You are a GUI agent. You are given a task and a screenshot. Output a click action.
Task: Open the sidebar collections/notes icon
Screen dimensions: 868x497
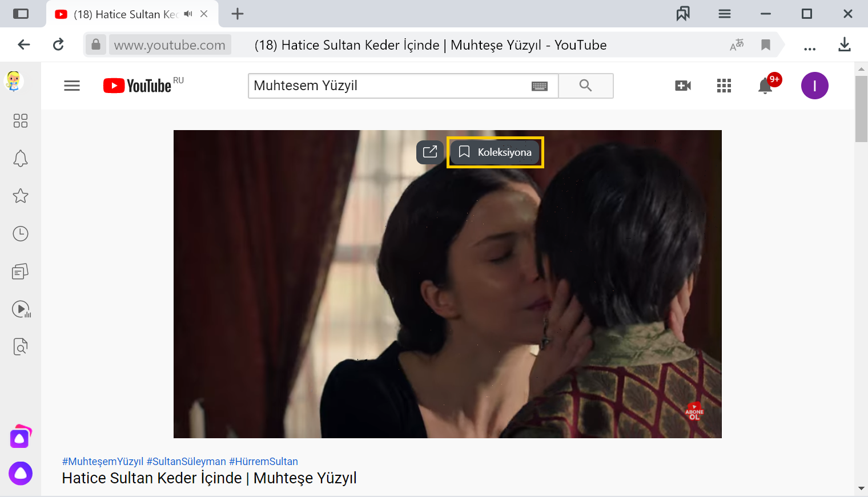point(21,271)
